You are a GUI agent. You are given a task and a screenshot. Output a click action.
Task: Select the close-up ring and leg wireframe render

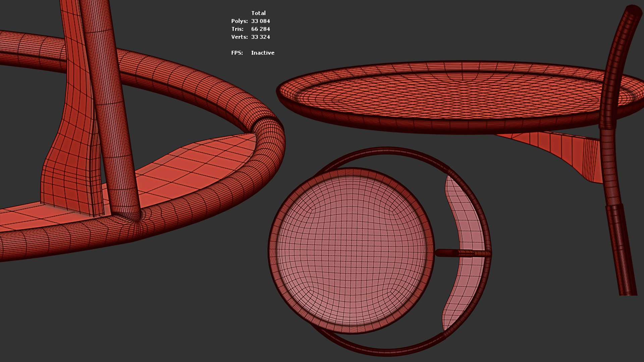point(143,131)
